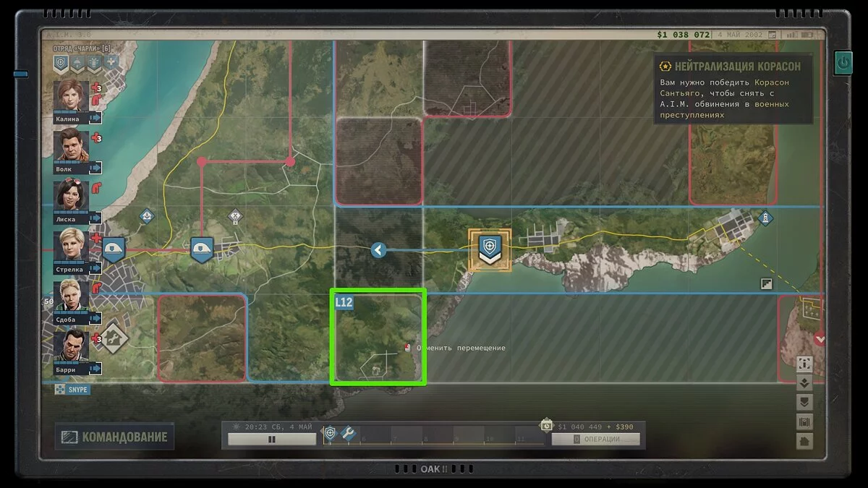868x488 pixels.
Task: Select the orange squad shield marker on the map
Action: pyautogui.click(x=490, y=250)
